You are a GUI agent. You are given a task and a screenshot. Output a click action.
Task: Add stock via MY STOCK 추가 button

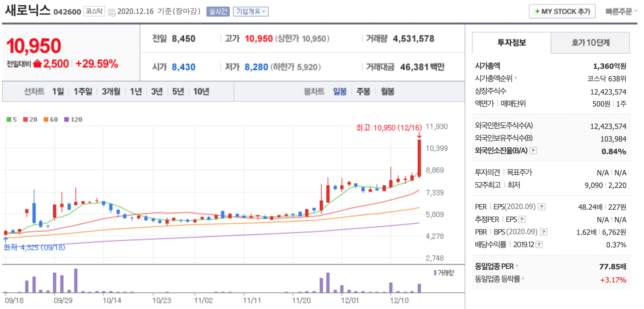tap(562, 12)
